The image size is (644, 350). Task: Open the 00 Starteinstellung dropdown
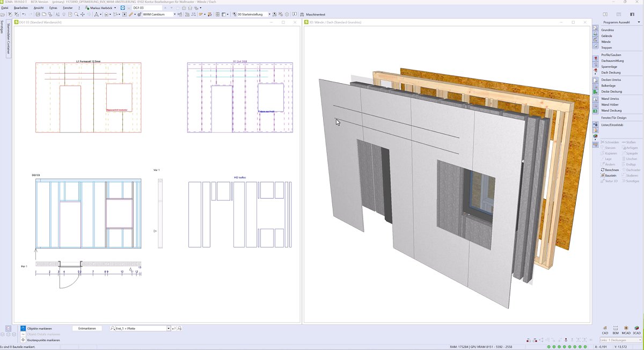(269, 14)
